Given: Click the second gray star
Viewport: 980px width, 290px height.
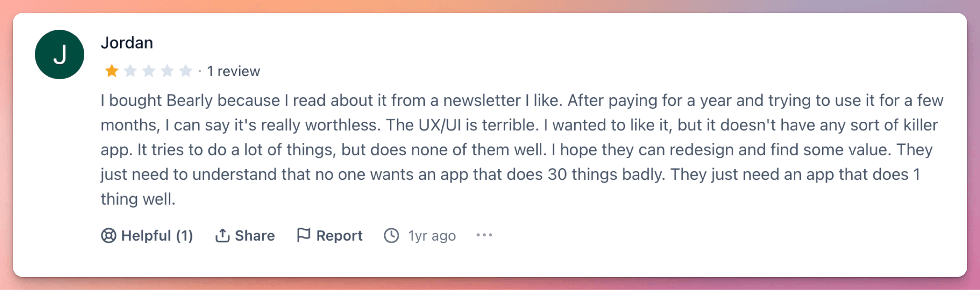Looking at the screenshot, I should [130, 70].
